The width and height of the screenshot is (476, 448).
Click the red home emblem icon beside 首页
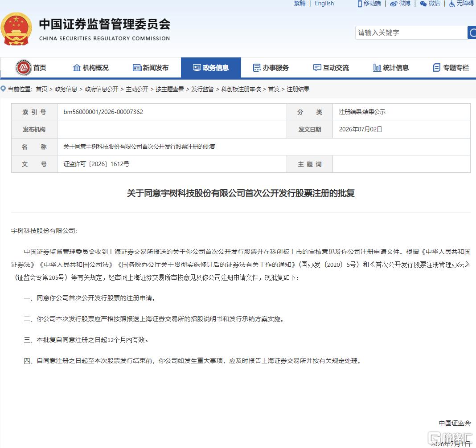coord(24,67)
